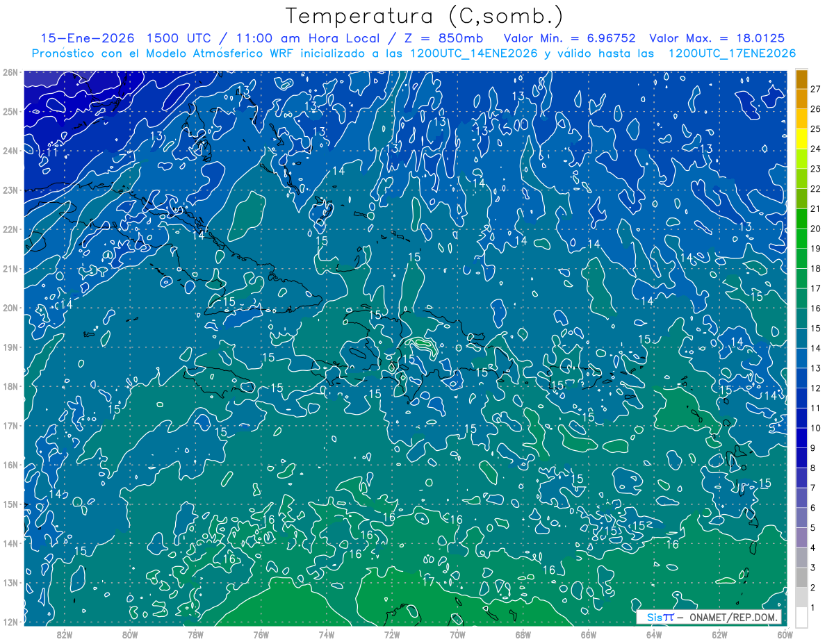The height and width of the screenshot is (644, 834).
Task: Click the brown-orange swatch above legend value 27
Action: coord(801,79)
